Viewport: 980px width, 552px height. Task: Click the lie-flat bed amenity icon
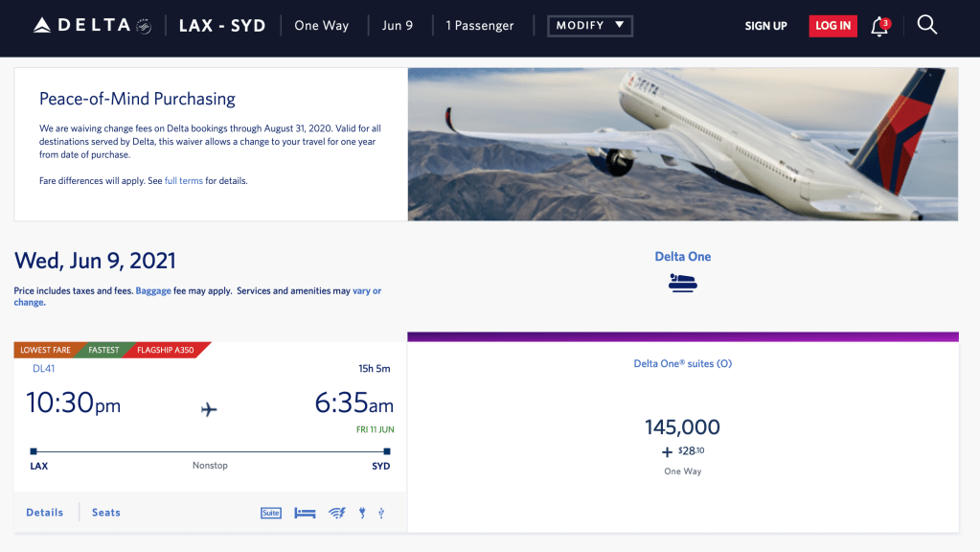305,513
